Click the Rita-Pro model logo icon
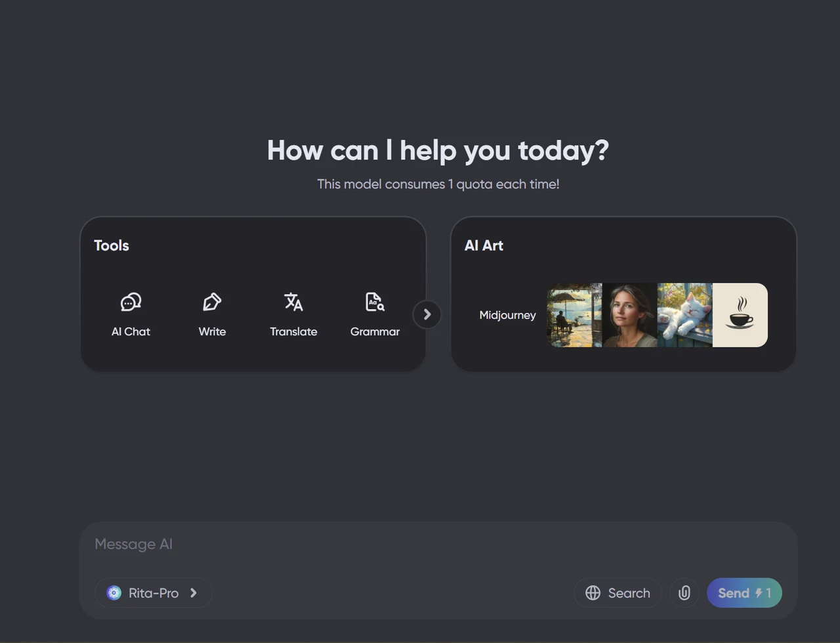The height and width of the screenshot is (643, 840). [x=114, y=593]
